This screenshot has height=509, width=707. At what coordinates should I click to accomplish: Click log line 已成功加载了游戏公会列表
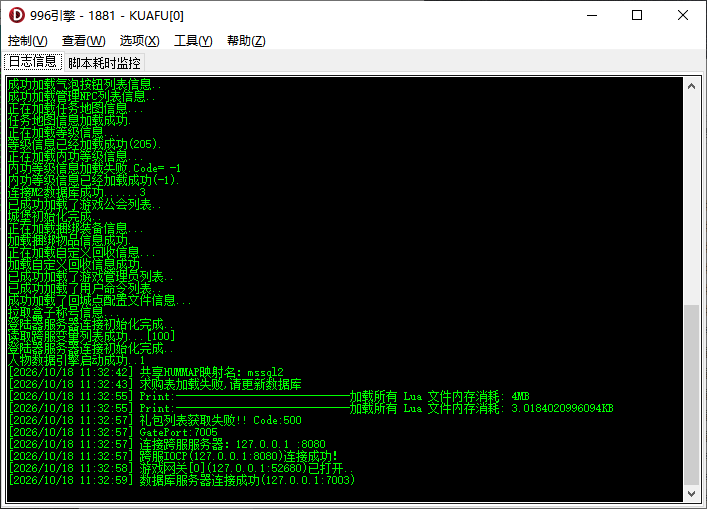click(85, 204)
